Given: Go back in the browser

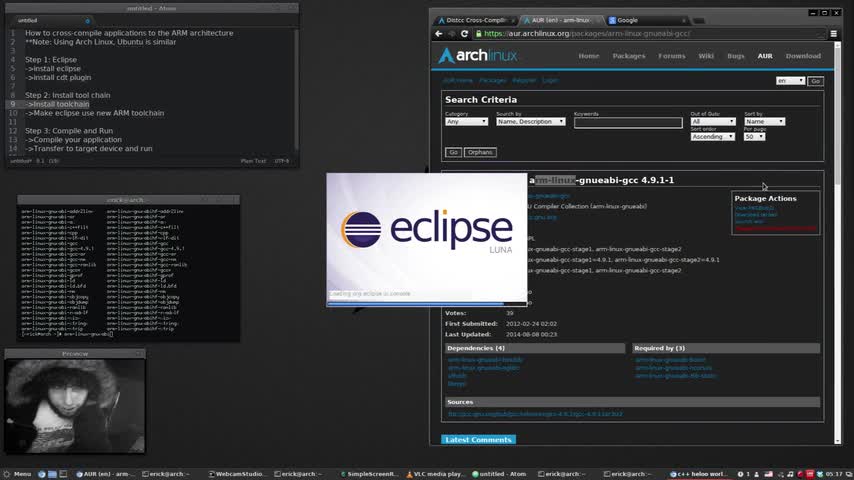Looking at the screenshot, I should click(x=439, y=34).
